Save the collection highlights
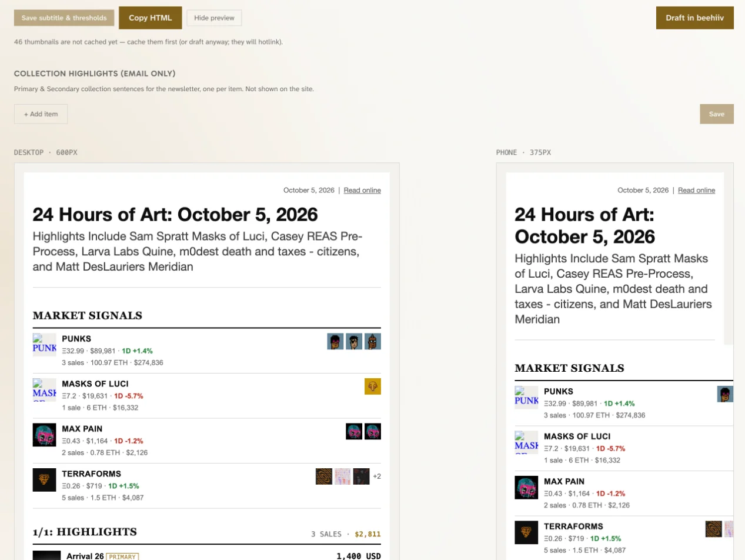 coord(717,114)
